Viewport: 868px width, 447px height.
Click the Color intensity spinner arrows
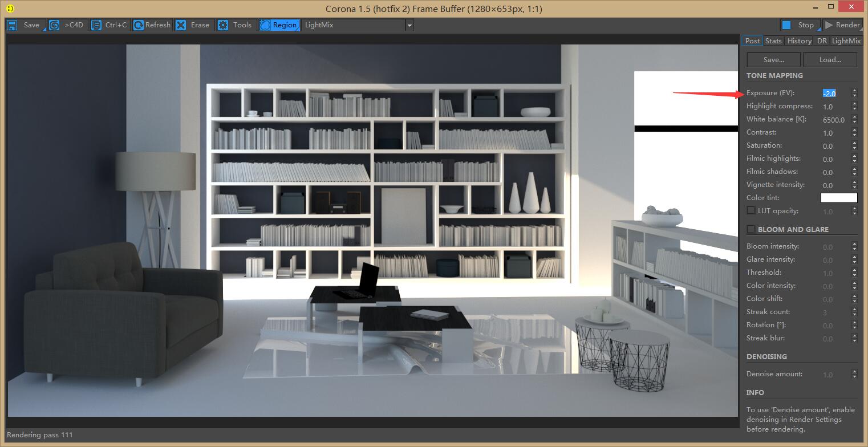854,286
